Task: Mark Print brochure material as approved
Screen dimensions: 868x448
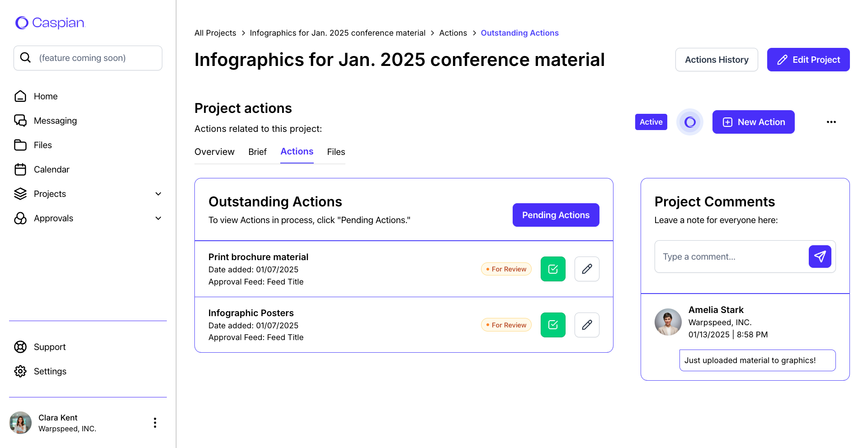Action: (553, 269)
